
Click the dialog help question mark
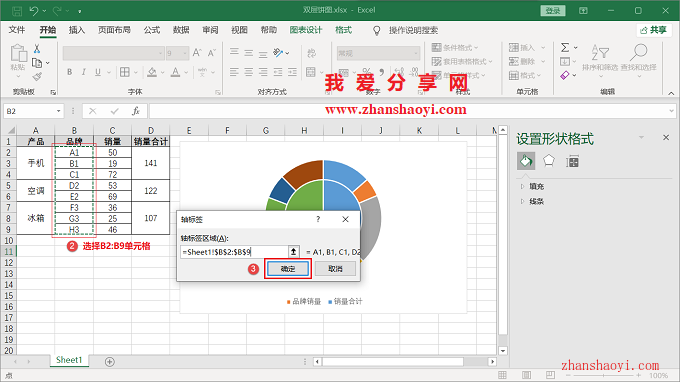tap(318, 219)
